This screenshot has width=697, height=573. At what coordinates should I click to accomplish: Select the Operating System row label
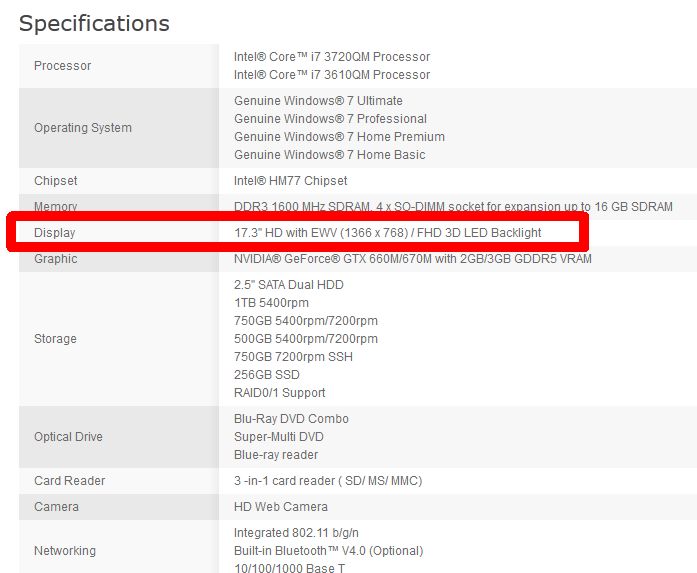click(x=83, y=128)
